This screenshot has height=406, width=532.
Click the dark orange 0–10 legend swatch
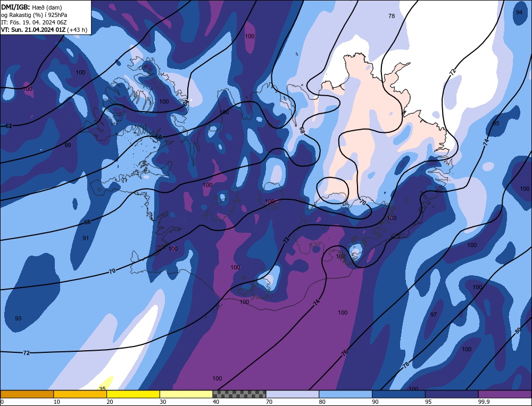click(x=27, y=394)
